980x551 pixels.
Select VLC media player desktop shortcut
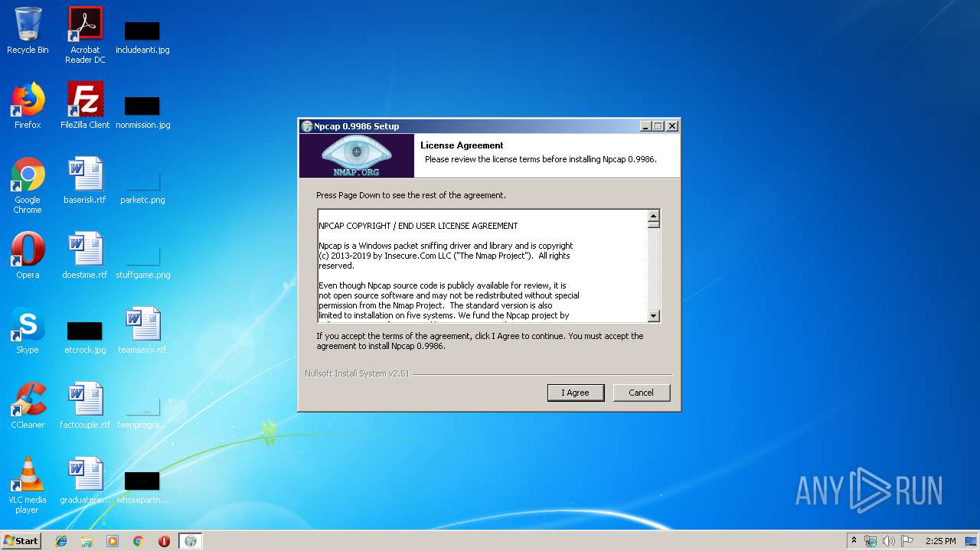coord(28,485)
